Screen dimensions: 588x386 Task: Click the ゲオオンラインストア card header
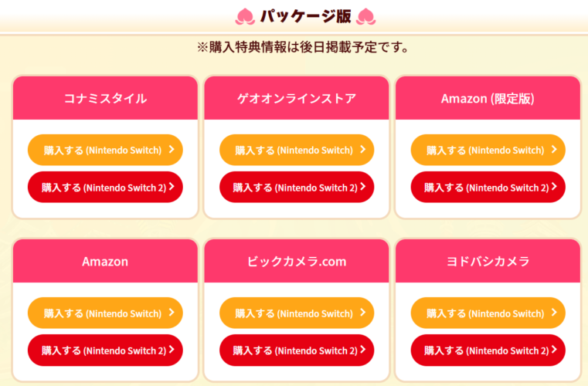pyautogui.click(x=297, y=98)
